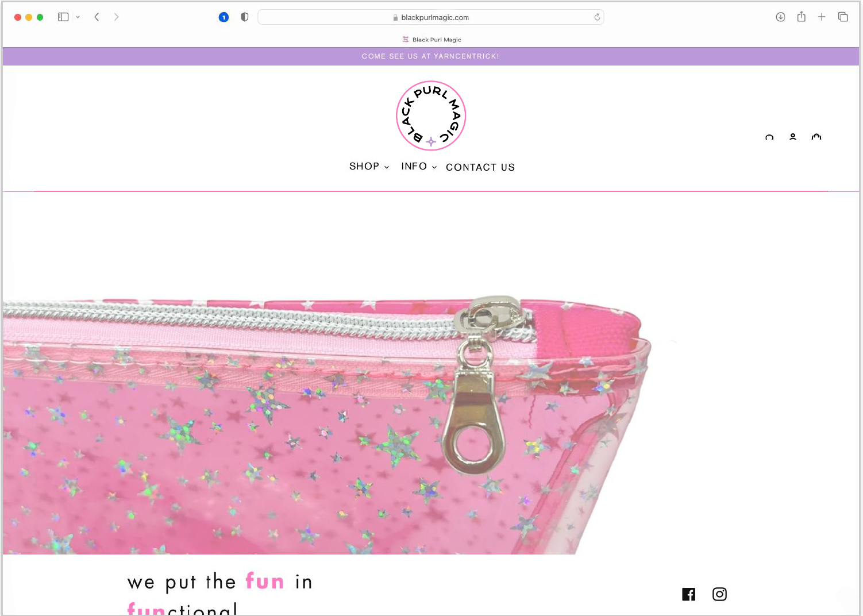Viewport: 863px width, 616px height.
Task: Toggle the Safari sidebar
Action: click(x=63, y=17)
